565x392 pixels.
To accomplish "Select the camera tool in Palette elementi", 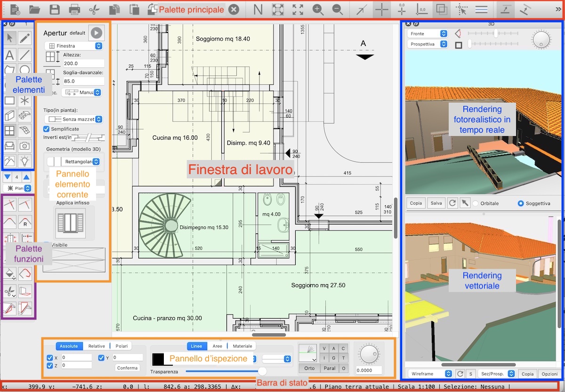I will (x=25, y=146).
